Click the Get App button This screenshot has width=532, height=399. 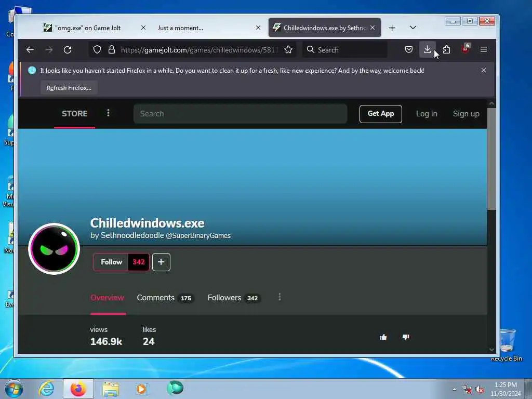click(x=381, y=114)
